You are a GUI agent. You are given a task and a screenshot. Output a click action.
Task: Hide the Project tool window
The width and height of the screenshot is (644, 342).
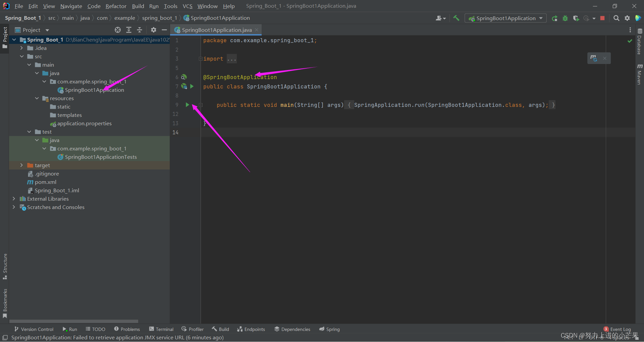click(164, 30)
